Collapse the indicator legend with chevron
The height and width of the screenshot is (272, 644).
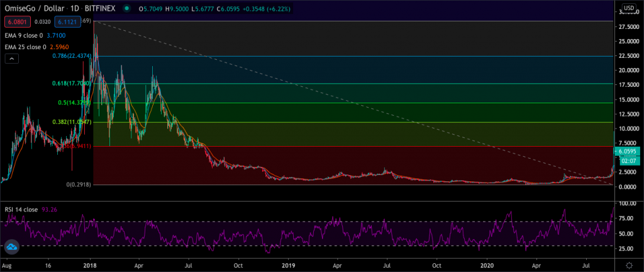(x=11, y=59)
